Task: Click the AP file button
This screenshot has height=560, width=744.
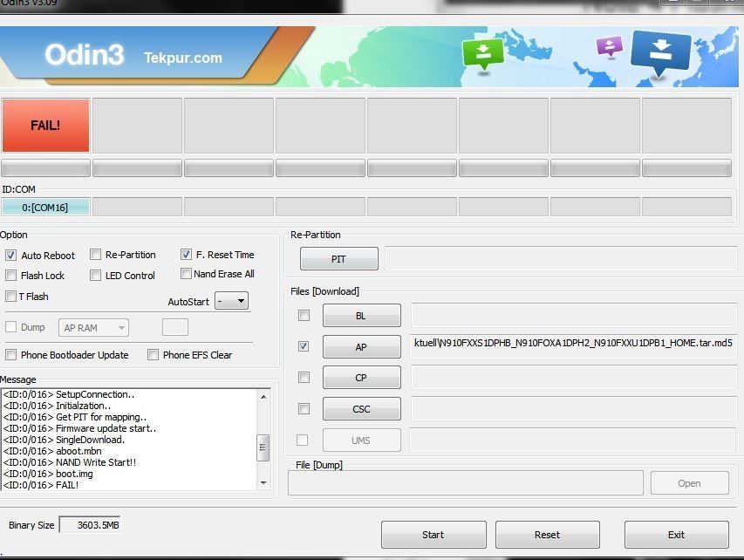Action: tap(362, 347)
